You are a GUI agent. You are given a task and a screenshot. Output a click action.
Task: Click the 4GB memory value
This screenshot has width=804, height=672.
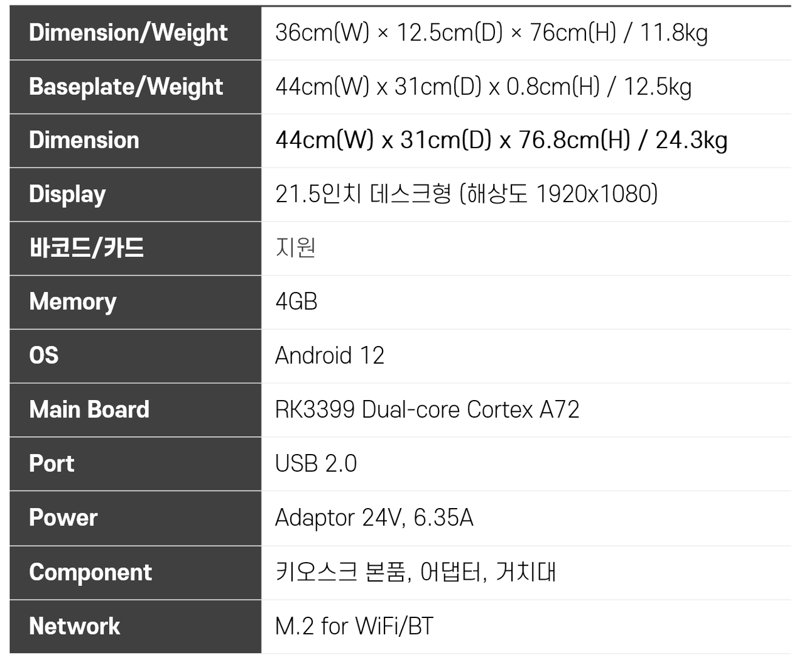pos(296,301)
